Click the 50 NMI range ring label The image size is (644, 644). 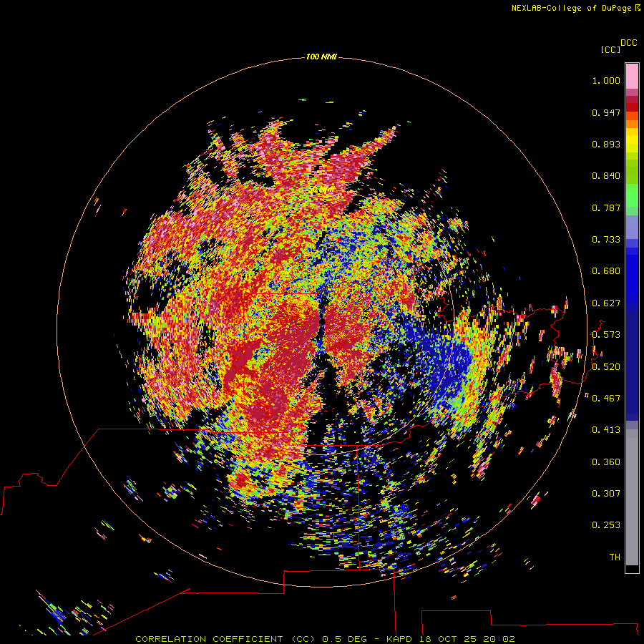pyautogui.click(x=321, y=190)
